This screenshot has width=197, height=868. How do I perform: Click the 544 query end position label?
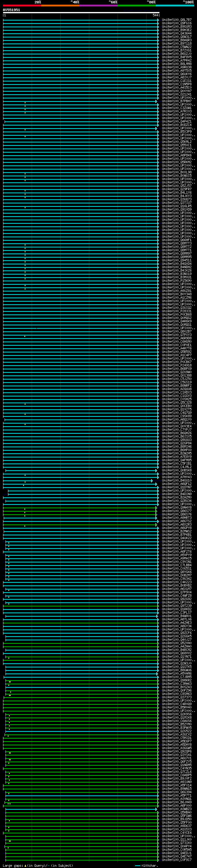pyautogui.click(x=155, y=15)
